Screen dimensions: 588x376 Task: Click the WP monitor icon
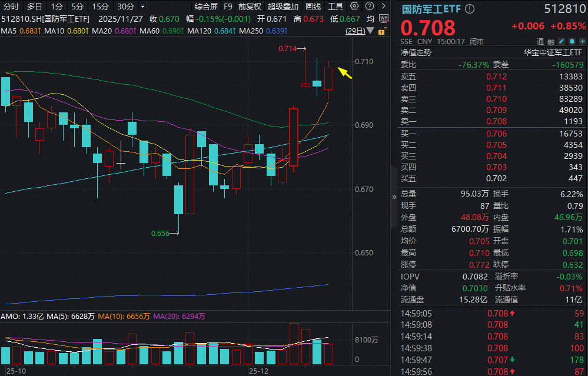384,18
